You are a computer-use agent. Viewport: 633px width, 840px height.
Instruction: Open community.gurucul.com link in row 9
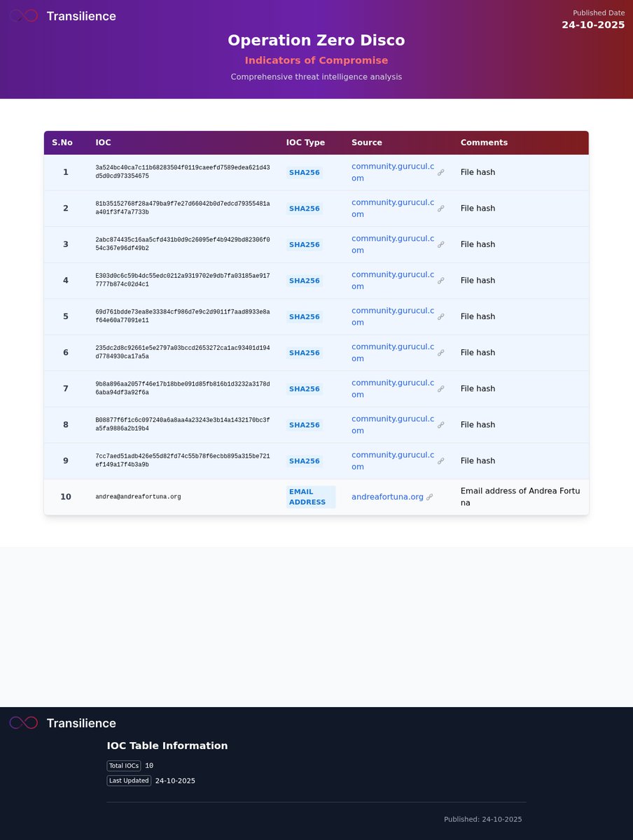393,461
